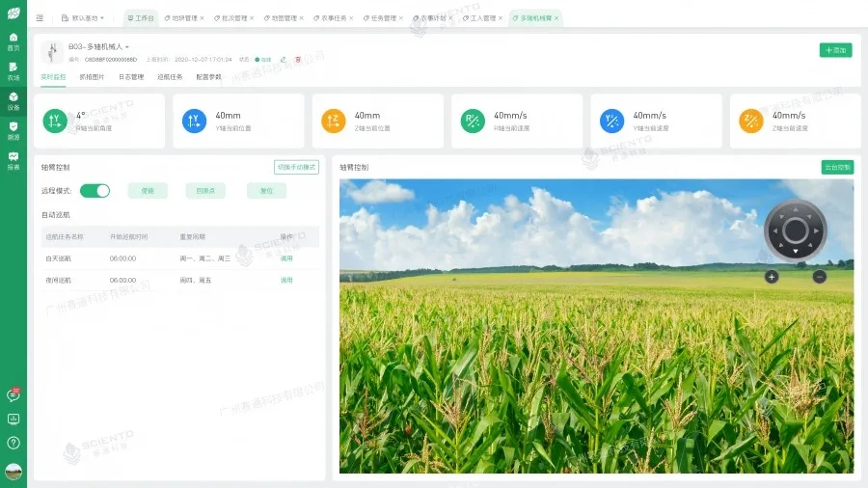Click the 切换手动模式 button
This screenshot has width=868, height=488.
(x=296, y=167)
